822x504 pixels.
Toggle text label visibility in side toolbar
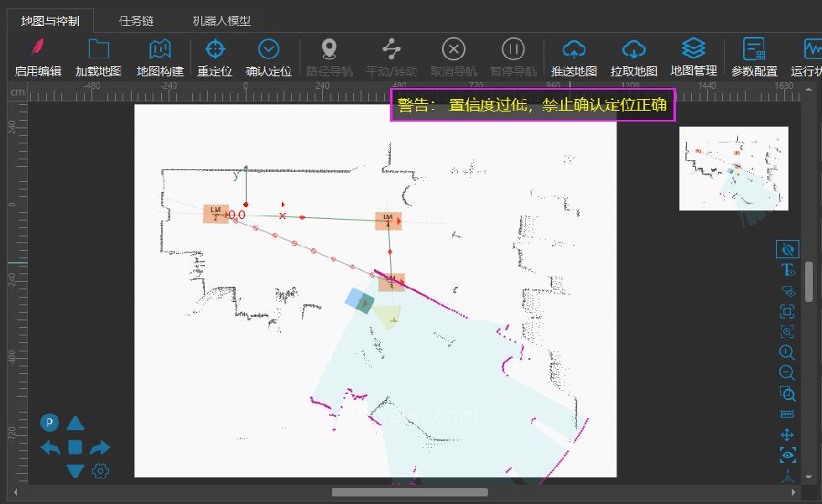788,270
